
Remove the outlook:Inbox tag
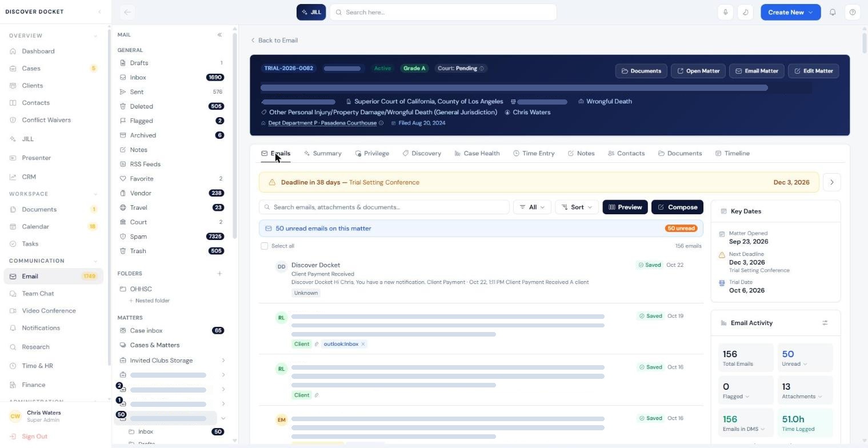pos(363,344)
